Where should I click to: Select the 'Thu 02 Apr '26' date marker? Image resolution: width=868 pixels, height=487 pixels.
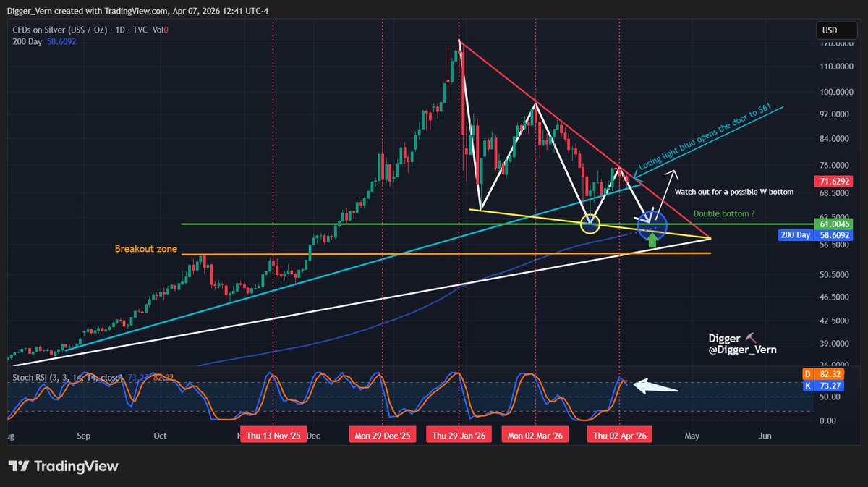[620, 436]
